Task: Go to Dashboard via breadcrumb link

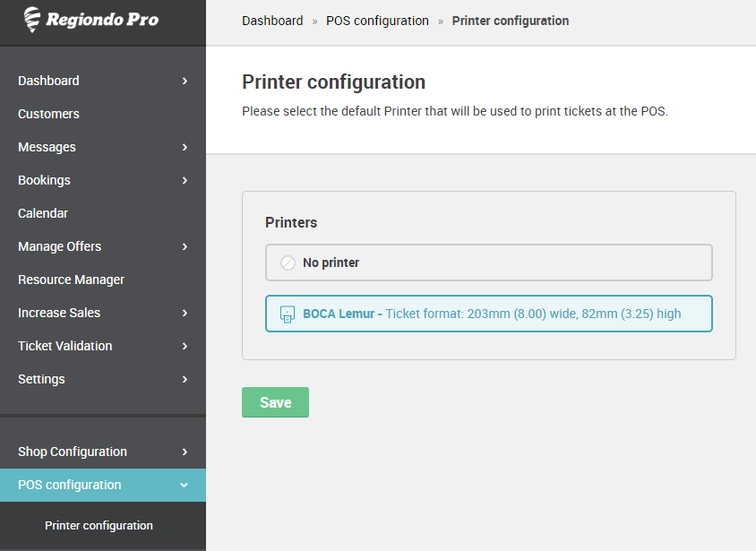Action: coord(272,21)
